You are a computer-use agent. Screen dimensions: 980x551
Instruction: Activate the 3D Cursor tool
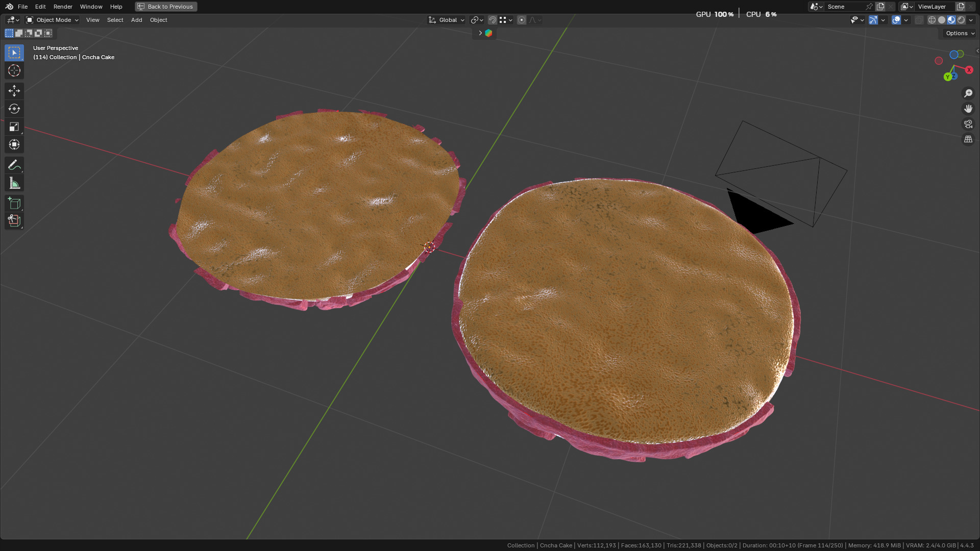pyautogui.click(x=14, y=70)
